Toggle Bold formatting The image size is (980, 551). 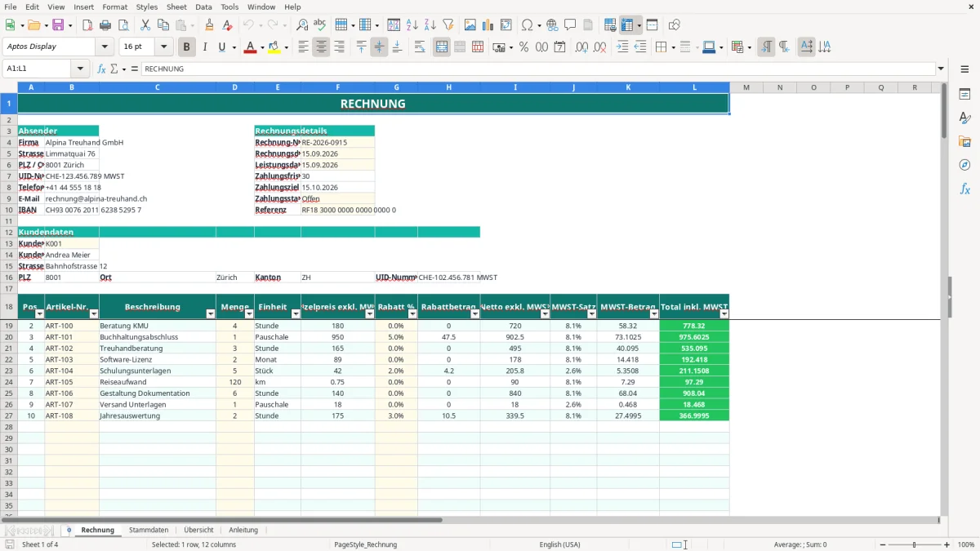click(x=186, y=47)
